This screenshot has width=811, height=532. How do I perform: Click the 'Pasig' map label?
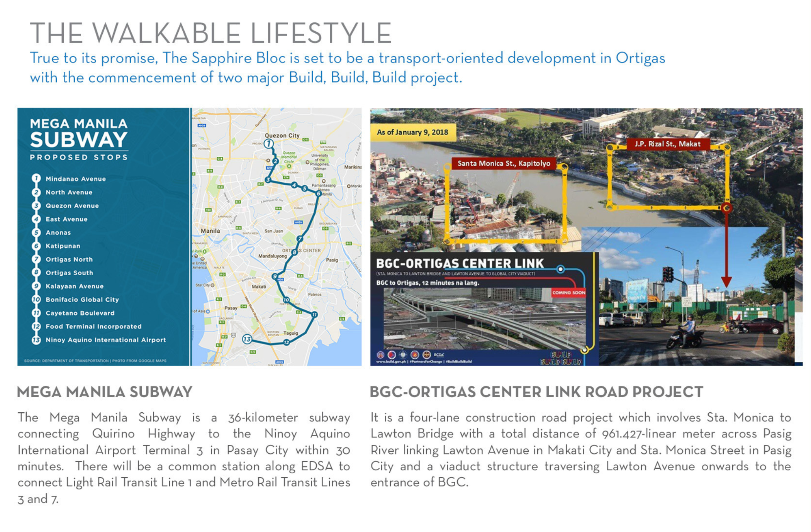coord(332,260)
